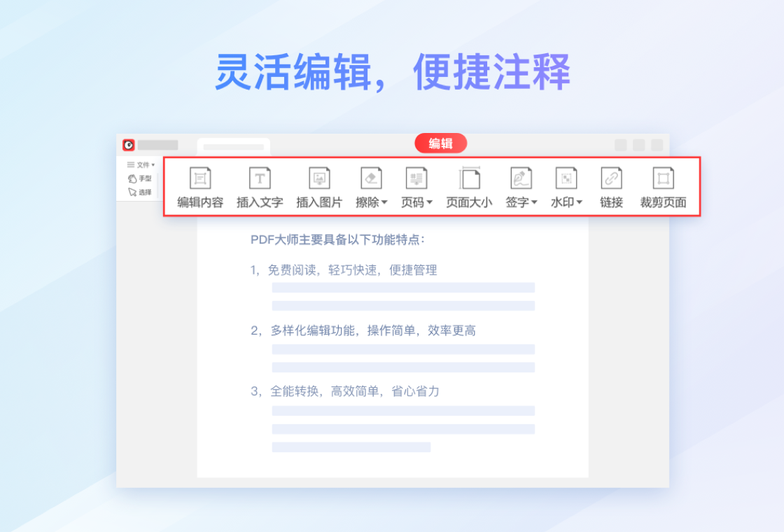This screenshot has width=784, height=532.
Task: Click line 1，免费阅读，轻巧快速，便捷管理
Action: [x=344, y=270]
